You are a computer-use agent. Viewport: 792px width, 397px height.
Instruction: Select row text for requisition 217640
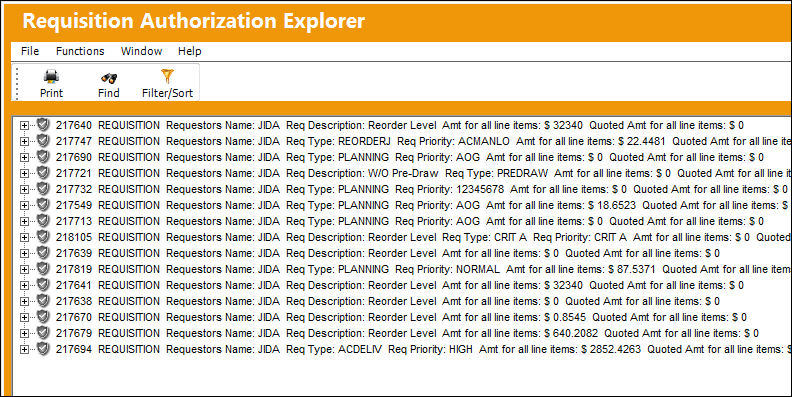click(x=400, y=125)
